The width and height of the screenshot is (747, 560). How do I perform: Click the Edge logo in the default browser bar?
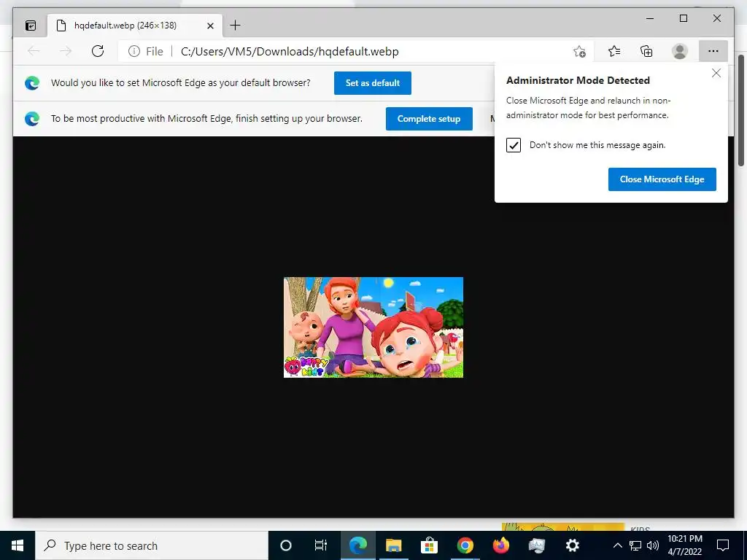[32, 83]
